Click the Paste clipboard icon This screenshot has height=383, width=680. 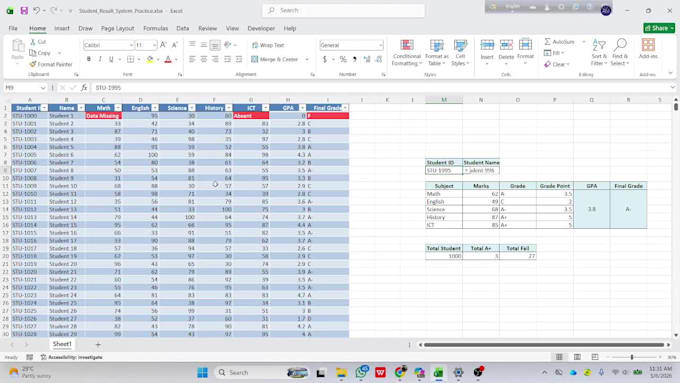pyautogui.click(x=18, y=46)
